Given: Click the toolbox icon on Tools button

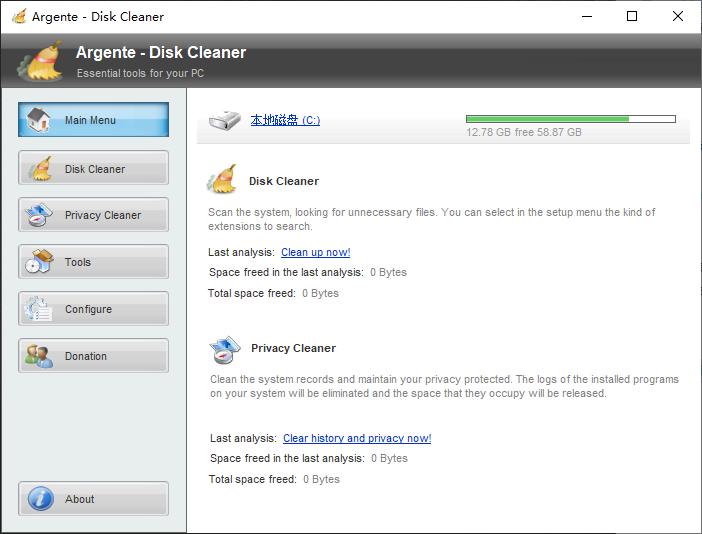Looking at the screenshot, I should click(x=39, y=261).
